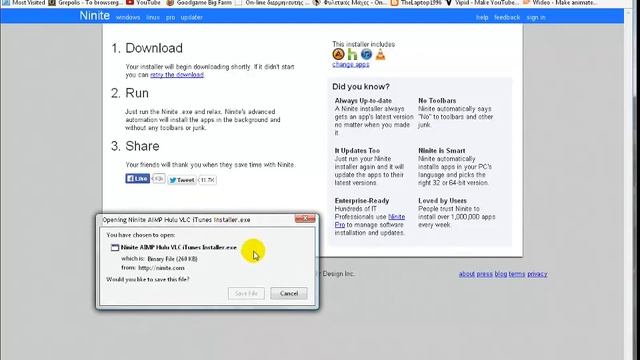Click the help link in header

point(482,18)
